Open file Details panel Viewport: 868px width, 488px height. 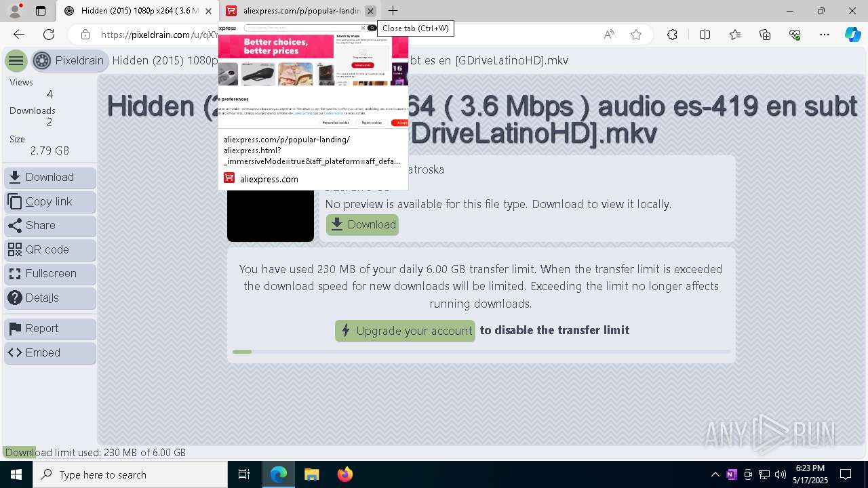[50, 298]
